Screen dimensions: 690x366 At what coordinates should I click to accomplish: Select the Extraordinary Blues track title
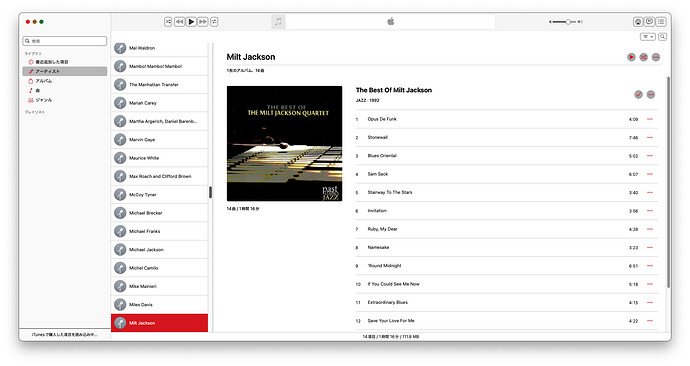pyautogui.click(x=388, y=303)
